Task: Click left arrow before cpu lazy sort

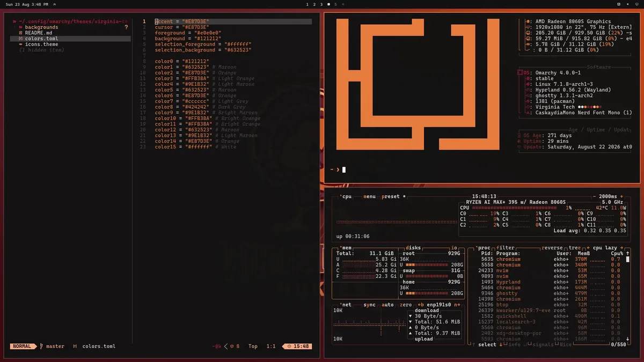Action: [588, 248]
